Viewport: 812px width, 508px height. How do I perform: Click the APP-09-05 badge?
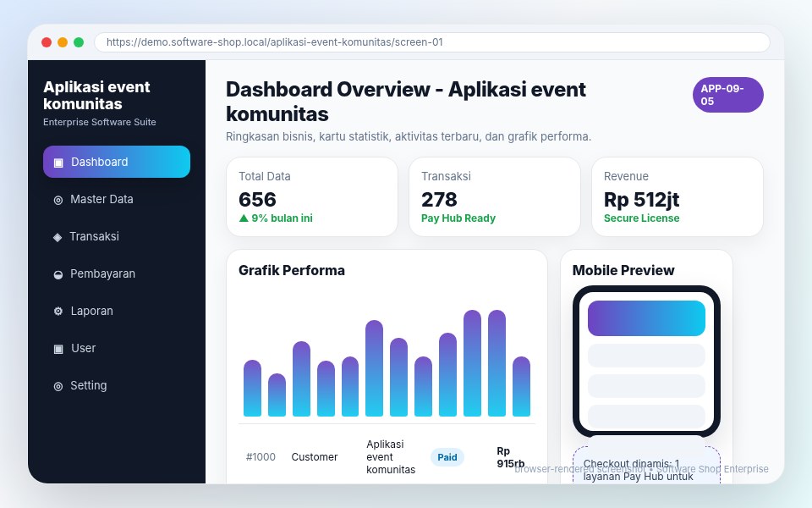727,95
